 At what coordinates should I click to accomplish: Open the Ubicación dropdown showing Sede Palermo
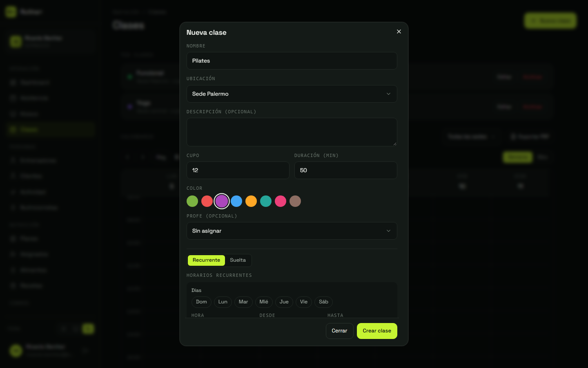click(x=292, y=94)
